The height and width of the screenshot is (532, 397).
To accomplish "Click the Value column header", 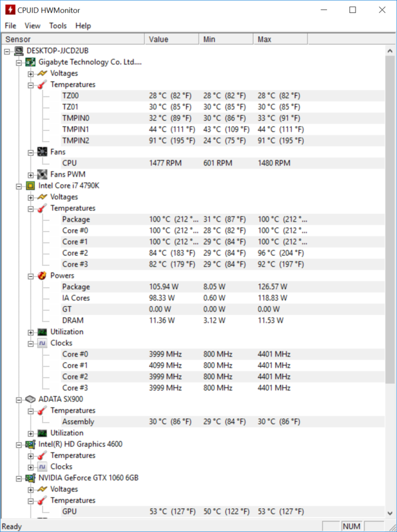I will [172, 39].
